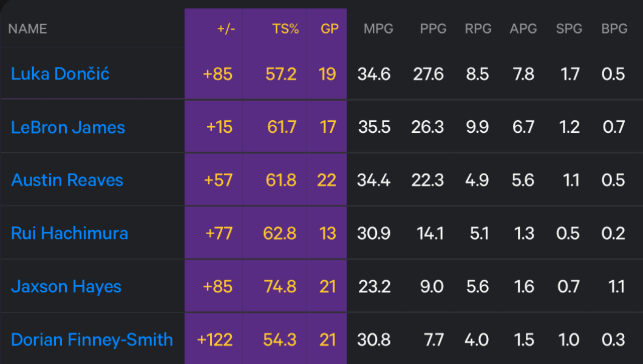The height and width of the screenshot is (364, 643).
Task: Sort by the PPG column header
Action: [433, 29]
